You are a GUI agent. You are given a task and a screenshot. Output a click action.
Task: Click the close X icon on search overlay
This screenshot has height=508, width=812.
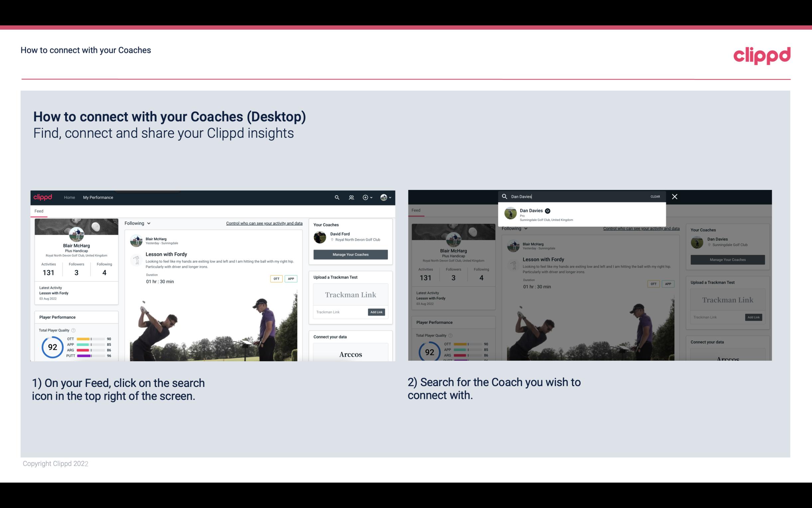click(x=674, y=196)
